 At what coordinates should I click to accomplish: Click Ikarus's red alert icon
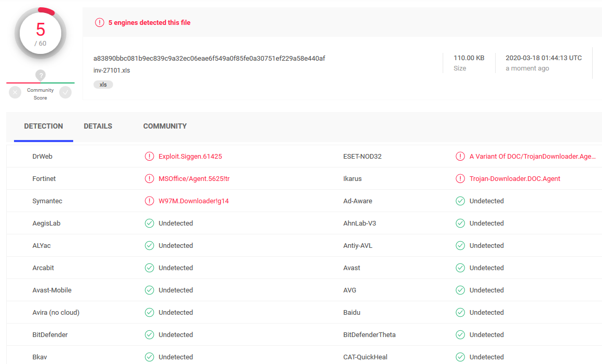[460, 179]
